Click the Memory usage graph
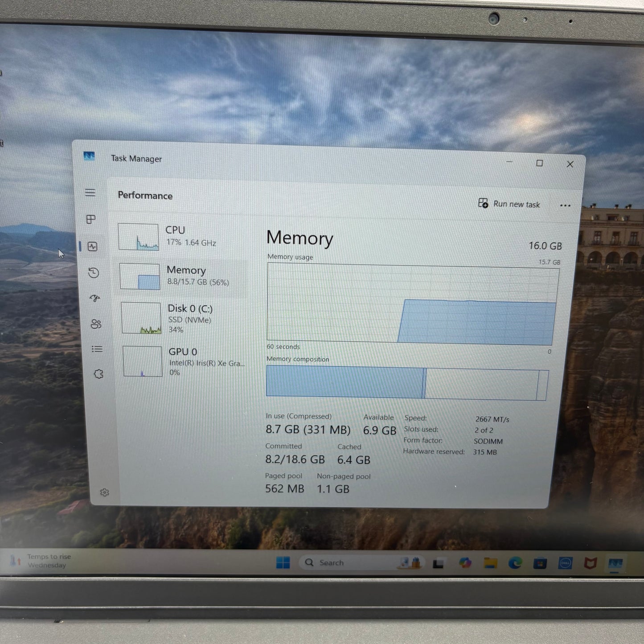The image size is (644, 644). pos(412,304)
